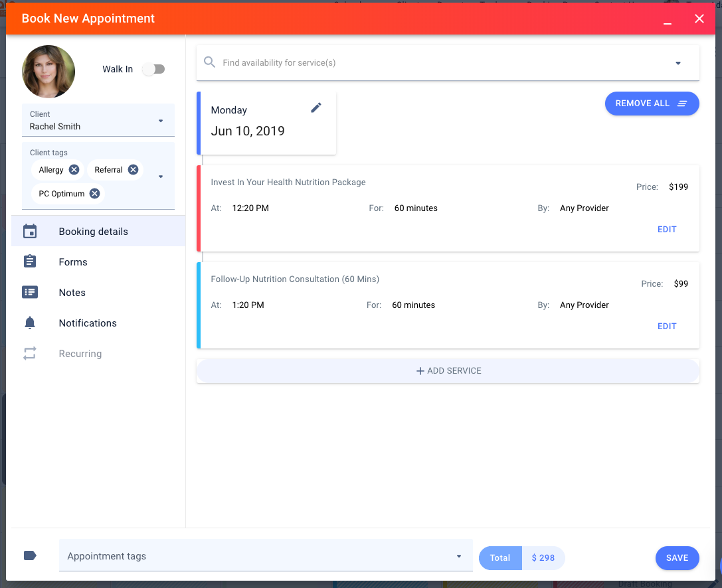Save the appointment

click(x=677, y=558)
